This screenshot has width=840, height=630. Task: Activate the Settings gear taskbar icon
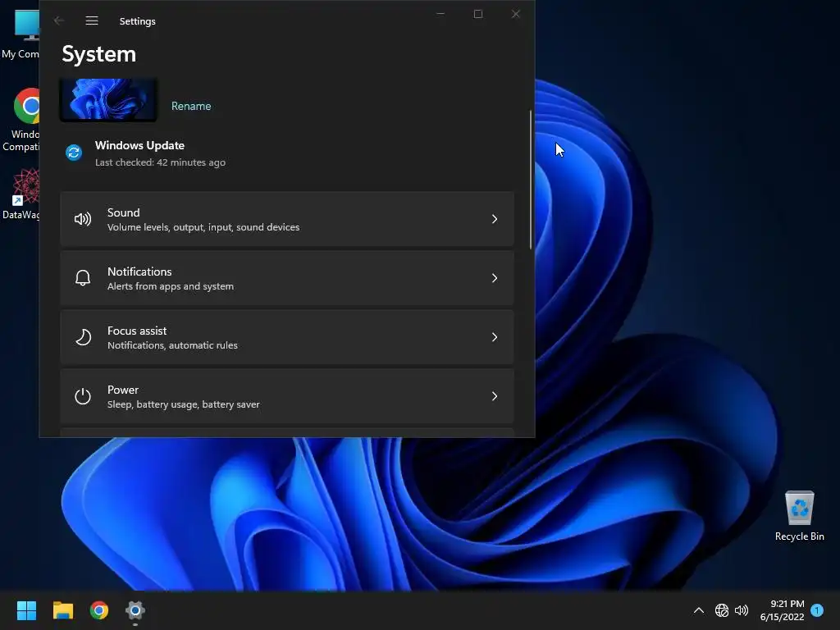(x=135, y=610)
